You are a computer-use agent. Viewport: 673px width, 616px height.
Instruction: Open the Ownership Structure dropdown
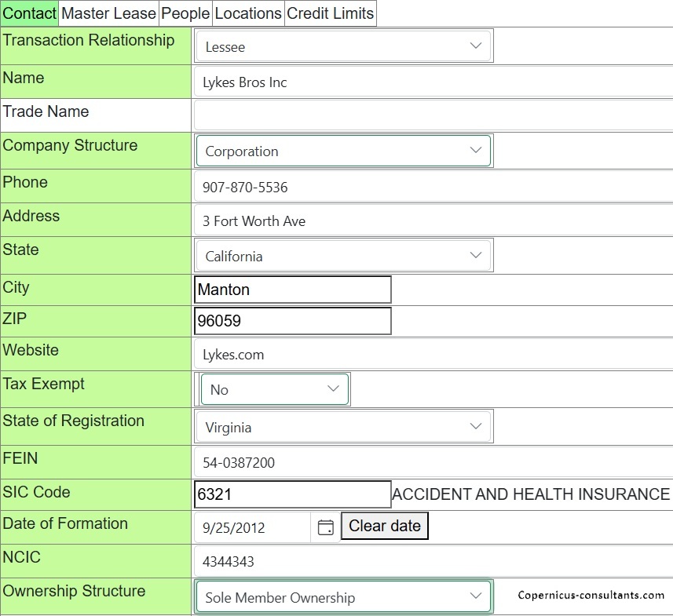click(344, 597)
